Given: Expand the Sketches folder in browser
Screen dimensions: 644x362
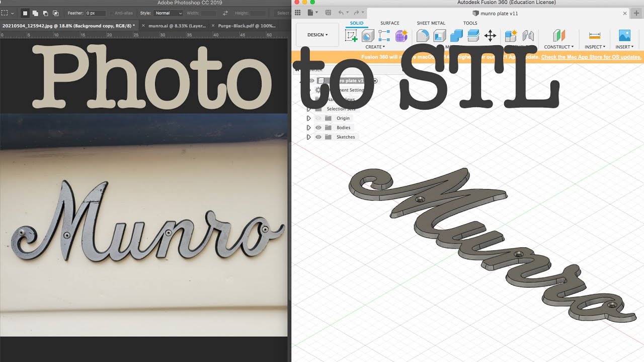Looking at the screenshot, I should 309,137.
